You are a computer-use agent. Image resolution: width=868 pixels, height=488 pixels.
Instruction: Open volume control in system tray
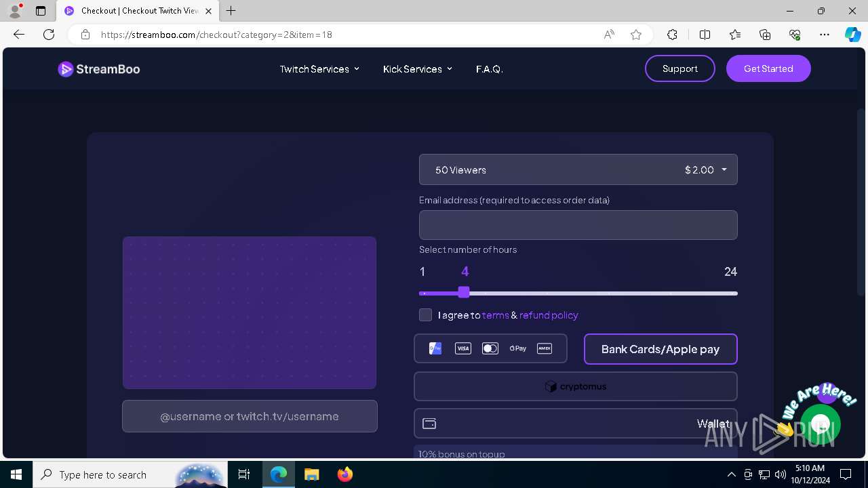pyautogui.click(x=780, y=474)
